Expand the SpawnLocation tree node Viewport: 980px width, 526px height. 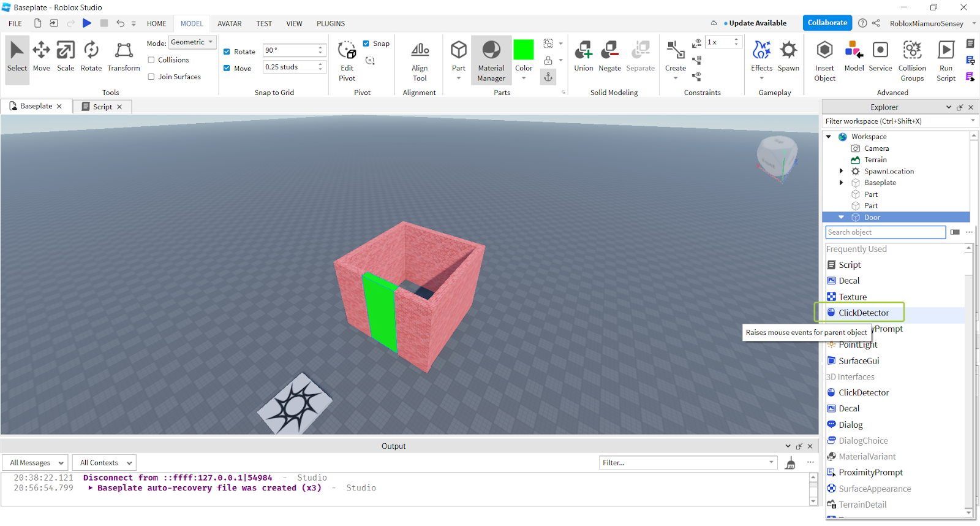pos(842,171)
